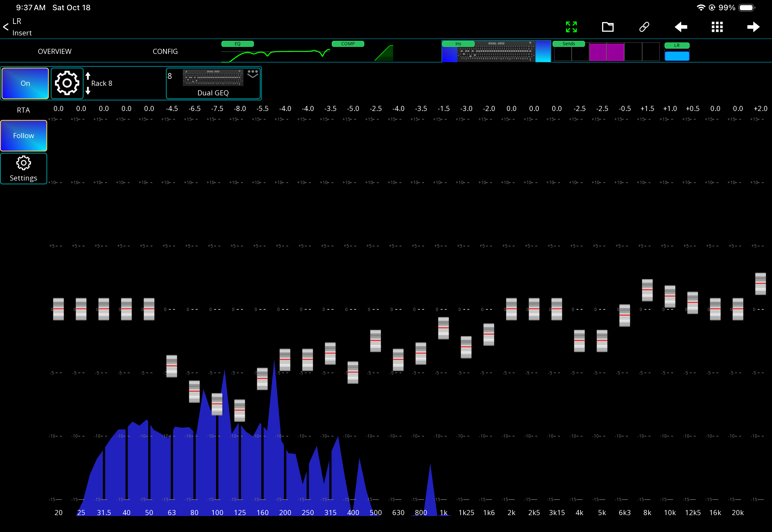Screen dimensions: 772x532
Task: Open the insert gear settings icon
Action: click(x=67, y=83)
